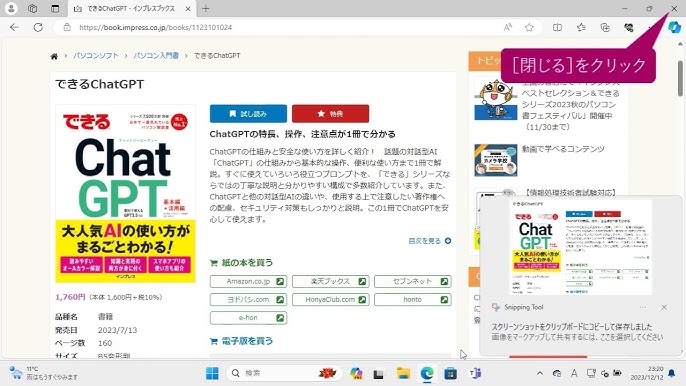Open the Favorites list icon
686x386 pixels.
coord(581,27)
